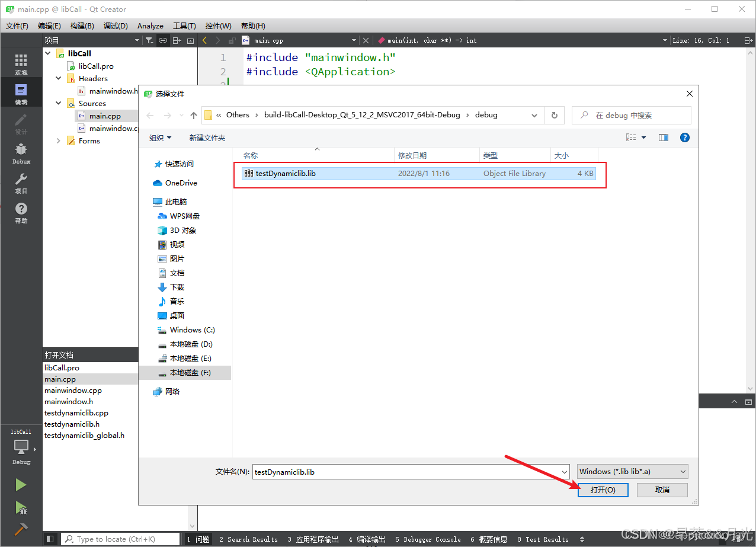756x547 pixels.
Task: Open the 文件(F) menu
Action: click(x=17, y=25)
